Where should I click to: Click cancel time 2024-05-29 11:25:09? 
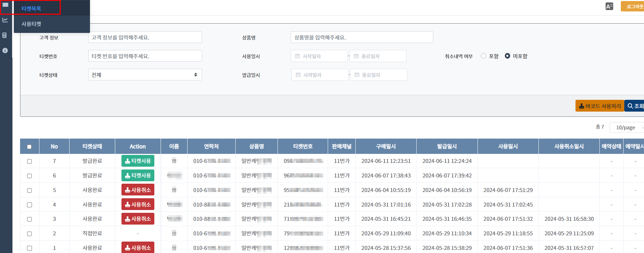click(569, 233)
